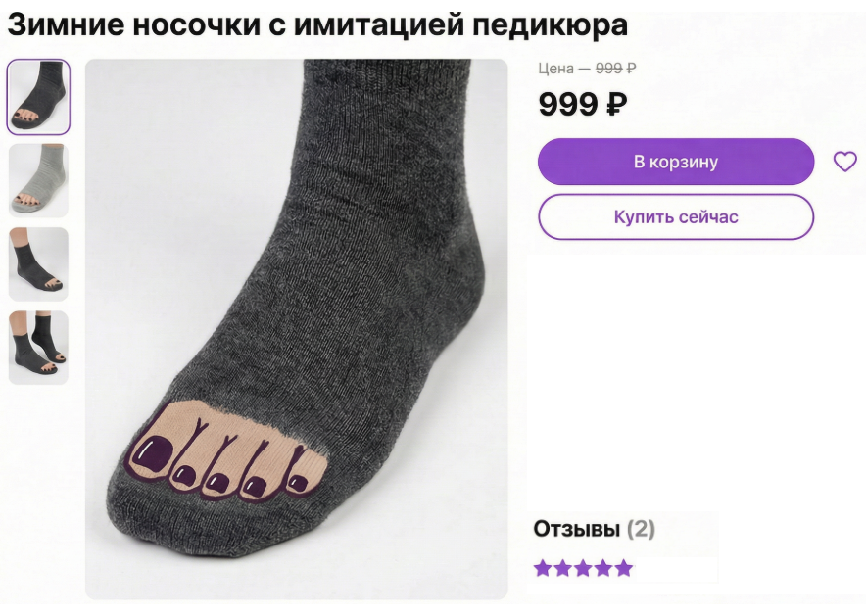This screenshot has width=866, height=616.
Task: Click the third purple rating star
Action: point(583,568)
